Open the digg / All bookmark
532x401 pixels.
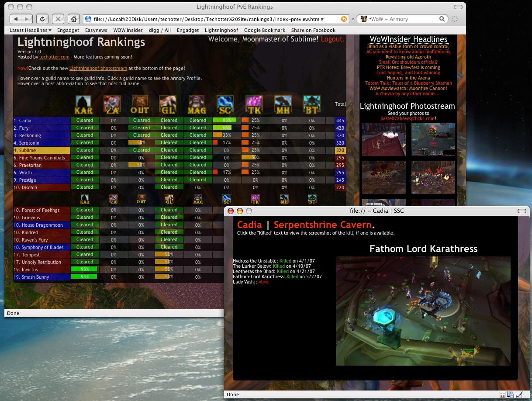(x=160, y=30)
